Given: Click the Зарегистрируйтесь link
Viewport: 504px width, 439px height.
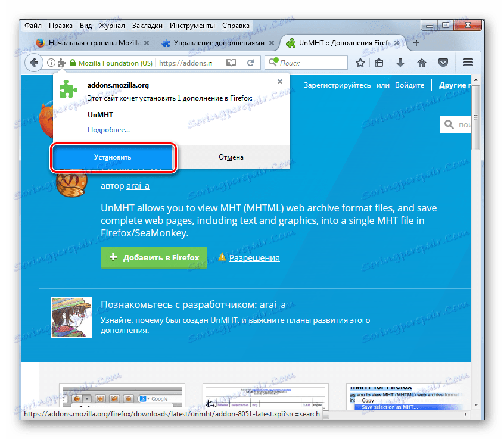Looking at the screenshot, I should 337,85.
